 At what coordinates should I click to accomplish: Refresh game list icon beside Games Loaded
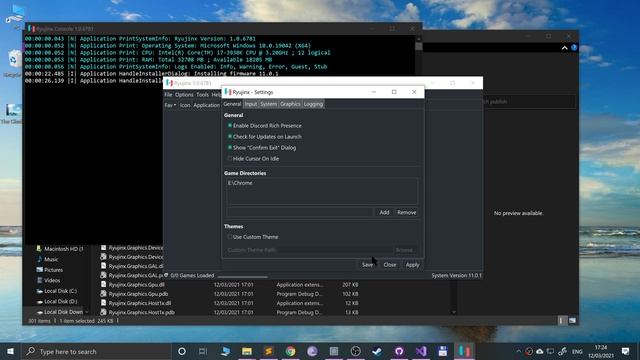[166, 275]
